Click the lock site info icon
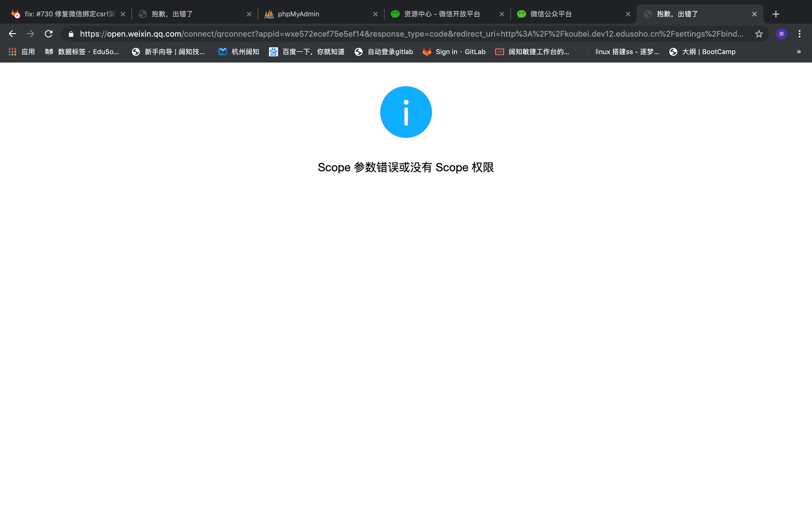 [x=71, y=34]
